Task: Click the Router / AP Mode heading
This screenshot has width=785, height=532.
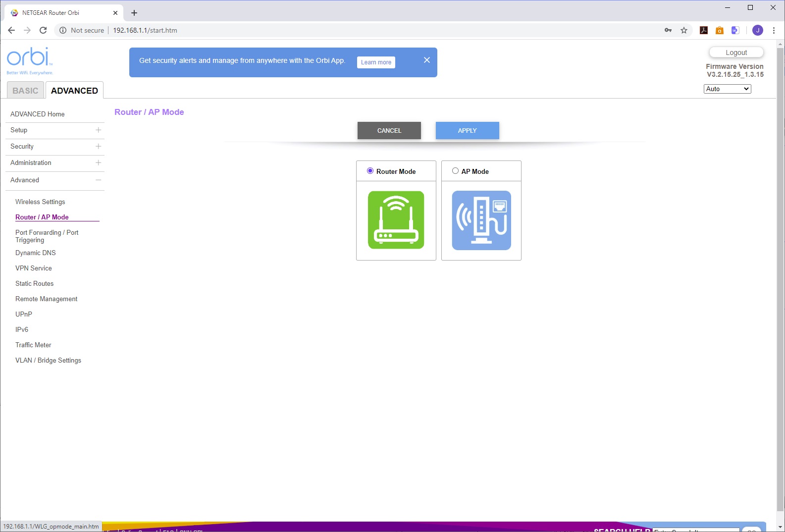Action: click(149, 112)
